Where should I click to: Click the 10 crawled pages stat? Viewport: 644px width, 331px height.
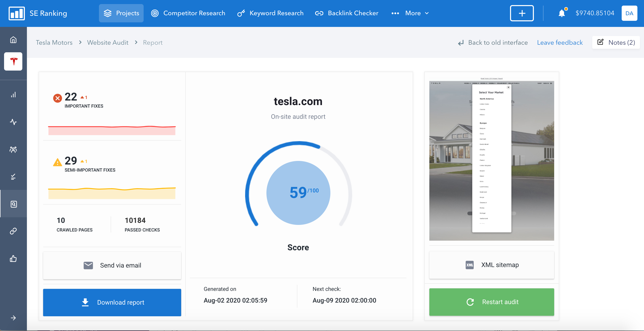(74, 224)
